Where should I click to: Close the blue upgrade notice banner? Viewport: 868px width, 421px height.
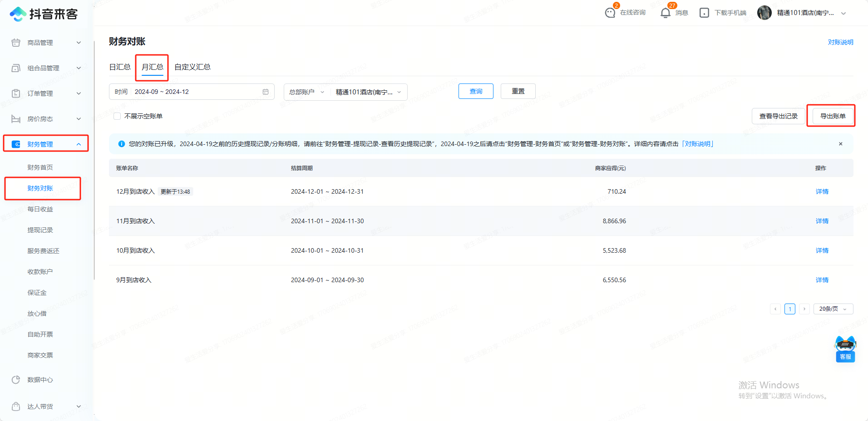[x=840, y=144]
